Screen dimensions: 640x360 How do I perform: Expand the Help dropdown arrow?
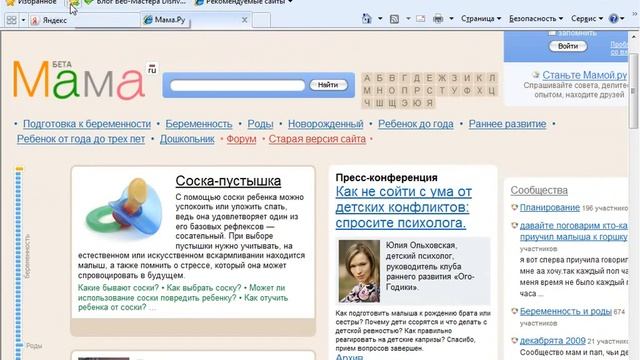(x=622, y=19)
